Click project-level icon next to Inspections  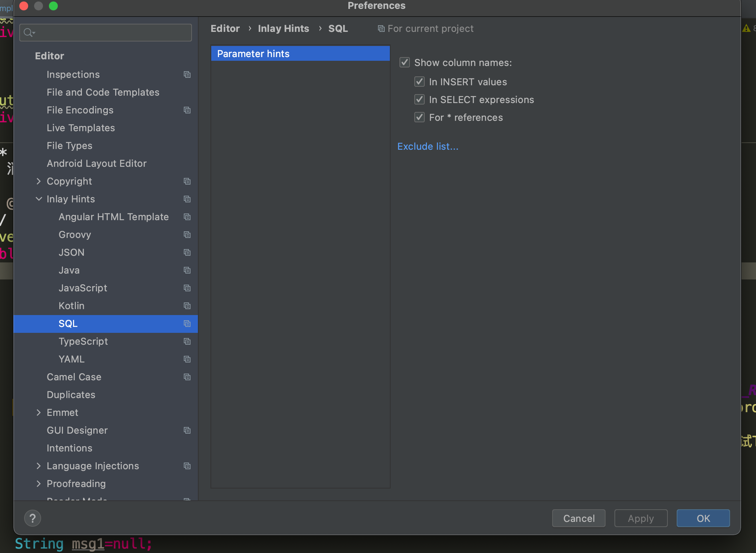click(x=187, y=74)
